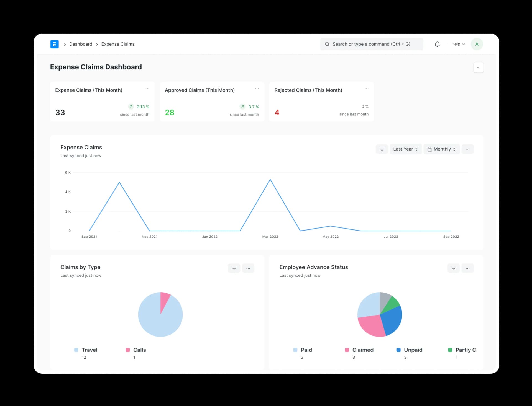Image resolution: width=532 pixels, height=406 pixels.
Task: Open Rejected Claims card ellipsis menu
Action: click(367, 88)
